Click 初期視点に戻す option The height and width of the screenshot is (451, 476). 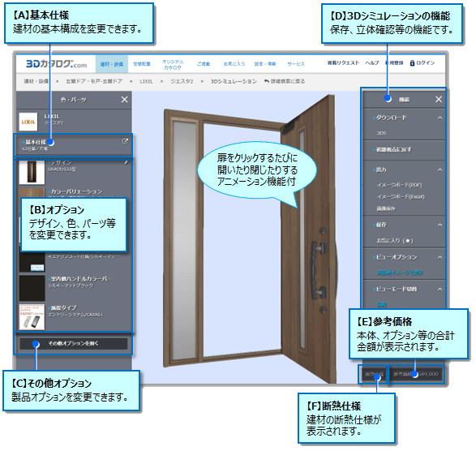tap(394, 150)
